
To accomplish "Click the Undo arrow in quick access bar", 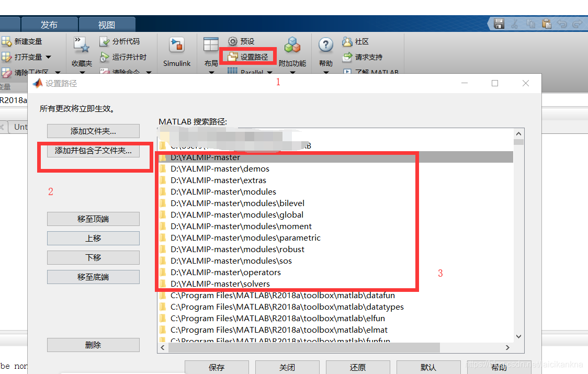I will (x=562, y=24).
